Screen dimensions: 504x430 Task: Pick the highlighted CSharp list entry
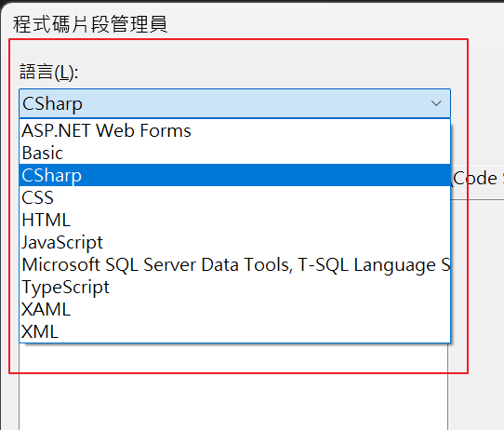pyautogui.click(x=234, y=175)
